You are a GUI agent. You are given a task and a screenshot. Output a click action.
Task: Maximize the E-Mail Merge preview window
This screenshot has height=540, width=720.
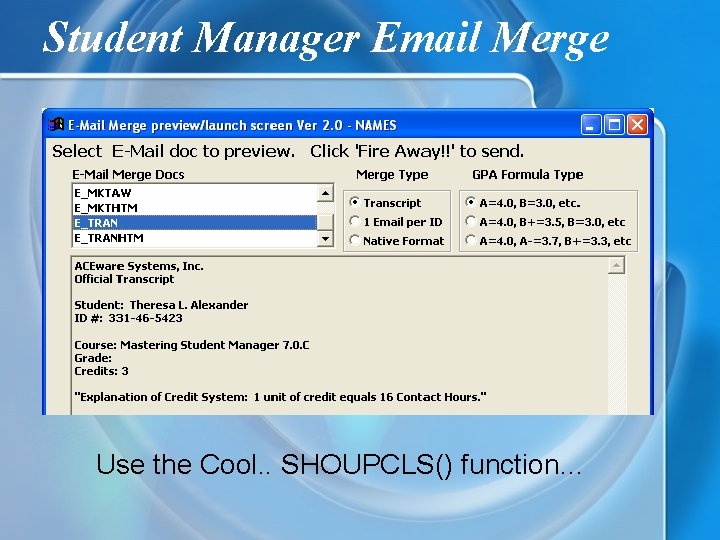pos(614,125)
